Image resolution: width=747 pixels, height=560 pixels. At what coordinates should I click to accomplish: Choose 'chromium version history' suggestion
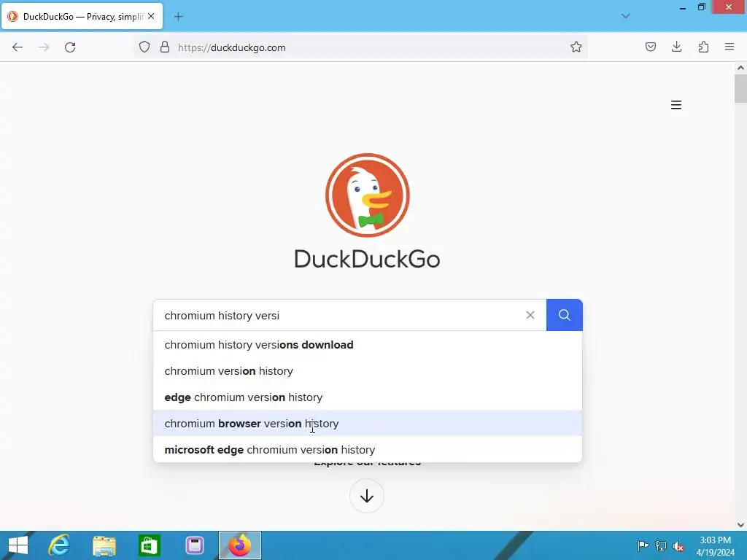[x=368, y=371]
